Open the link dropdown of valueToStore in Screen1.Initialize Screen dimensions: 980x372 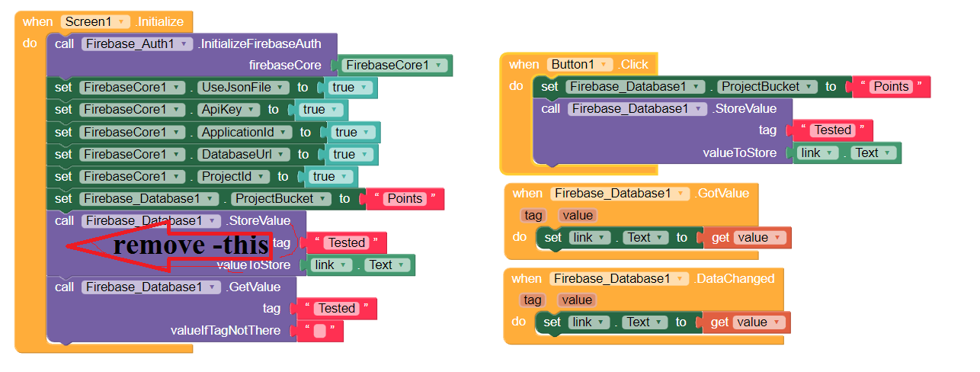tap(331, 265)
